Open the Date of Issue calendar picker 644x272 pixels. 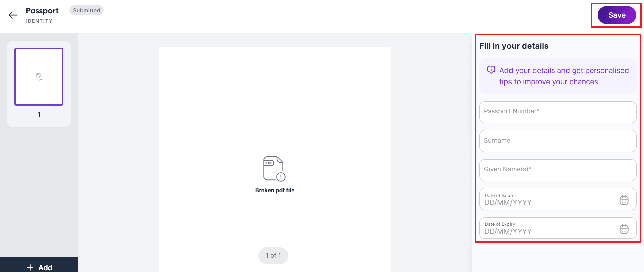point(624,200)
